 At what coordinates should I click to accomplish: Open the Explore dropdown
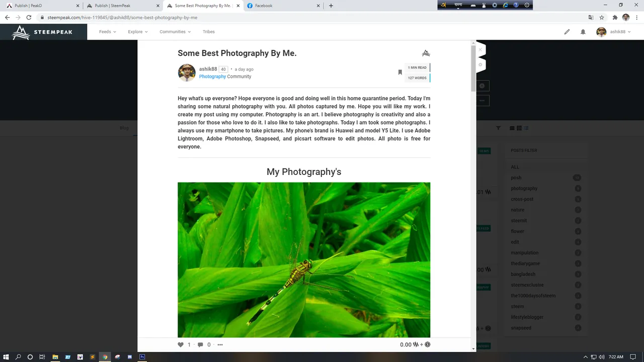point(137,32)
